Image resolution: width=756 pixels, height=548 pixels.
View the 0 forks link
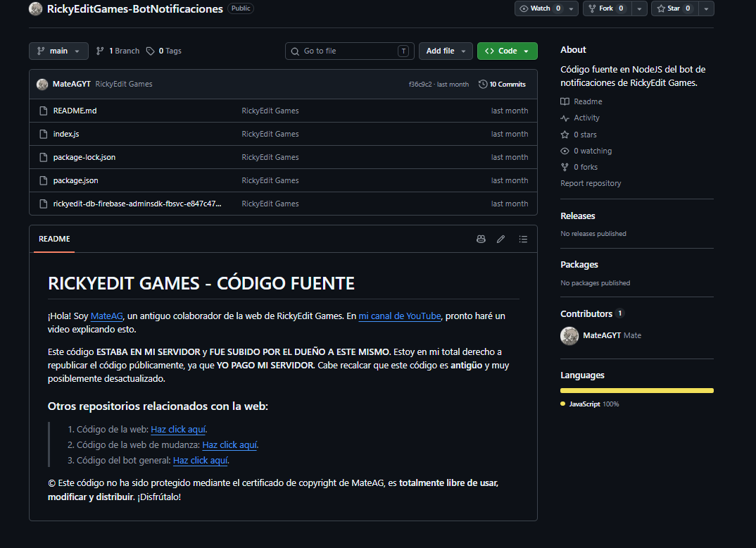point(579,168)
